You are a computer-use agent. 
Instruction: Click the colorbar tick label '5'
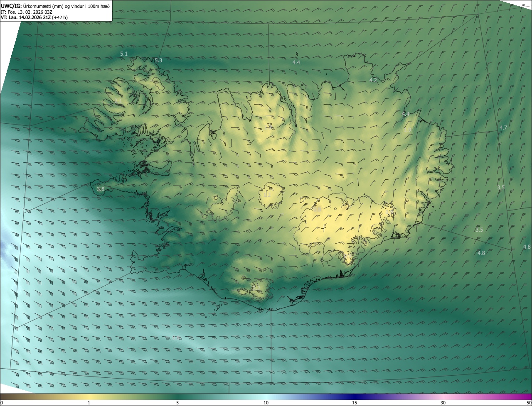click(177, 403)
